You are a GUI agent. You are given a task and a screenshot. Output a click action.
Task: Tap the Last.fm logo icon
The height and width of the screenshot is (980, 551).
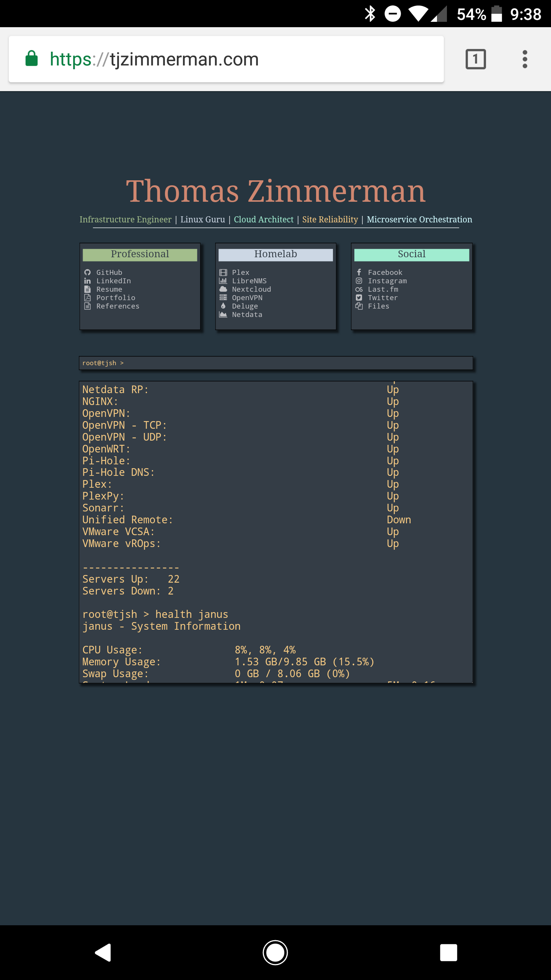point(359,289)
